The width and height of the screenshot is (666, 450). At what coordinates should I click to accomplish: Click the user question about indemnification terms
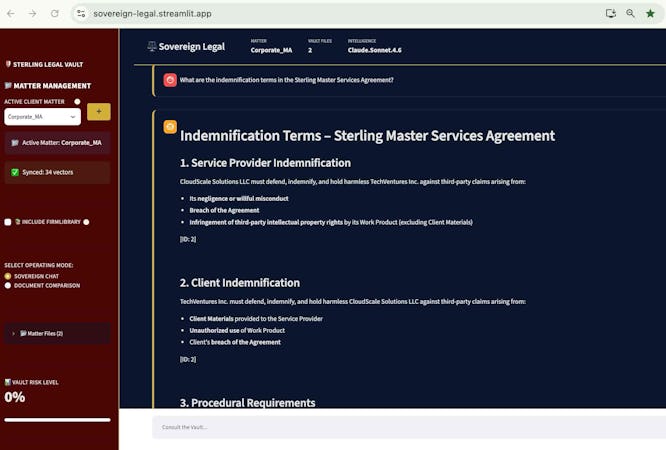pyautogui.click(x=286, y=80)
